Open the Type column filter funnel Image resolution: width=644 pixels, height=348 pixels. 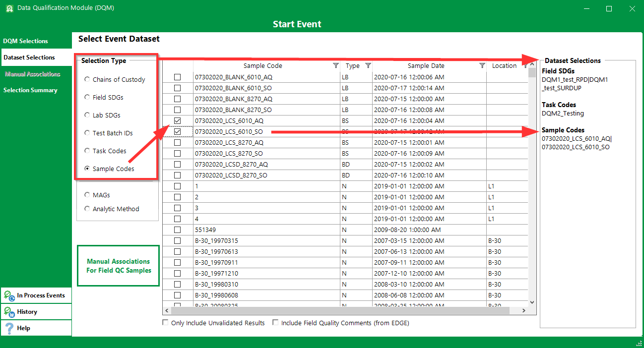coord(368,65)
